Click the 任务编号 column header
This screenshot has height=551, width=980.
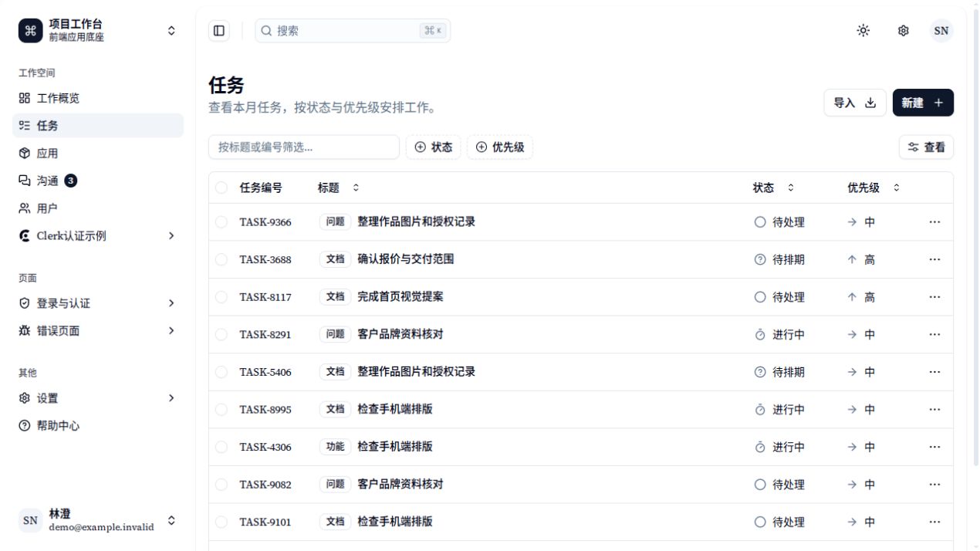[x=261, y=188]
